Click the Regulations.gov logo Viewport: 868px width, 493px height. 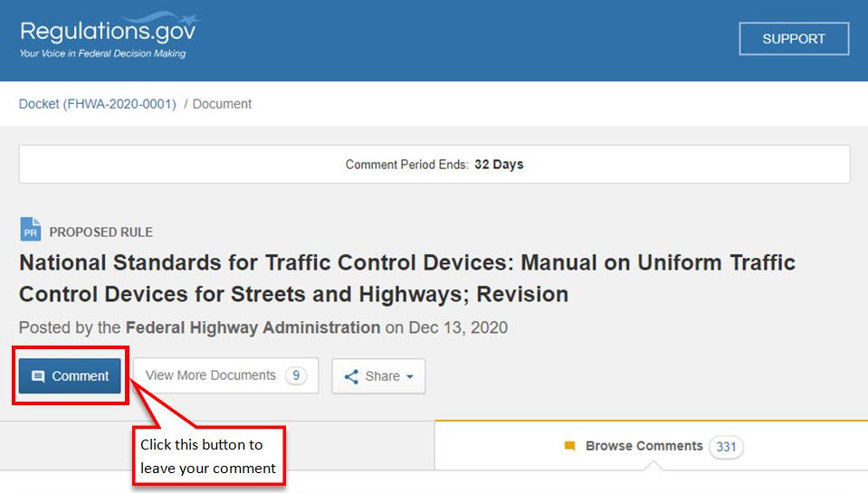tap(109, 34)
